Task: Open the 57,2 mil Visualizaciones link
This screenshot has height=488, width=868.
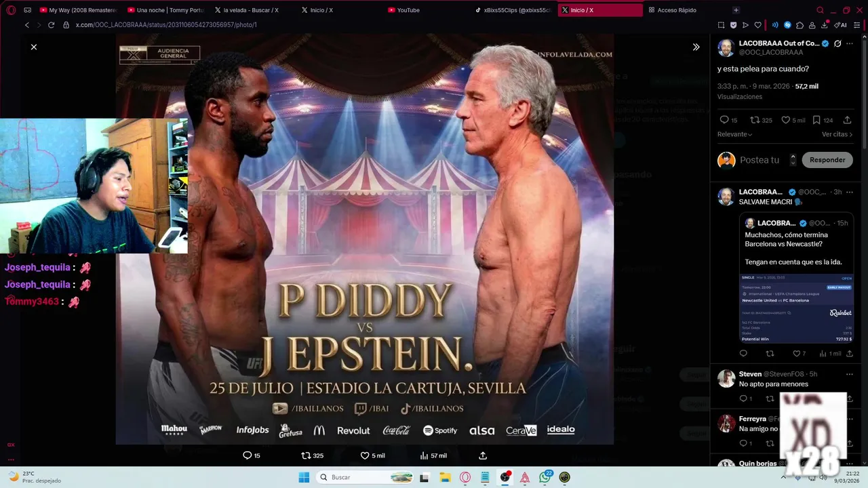Action: pos(768,91)
